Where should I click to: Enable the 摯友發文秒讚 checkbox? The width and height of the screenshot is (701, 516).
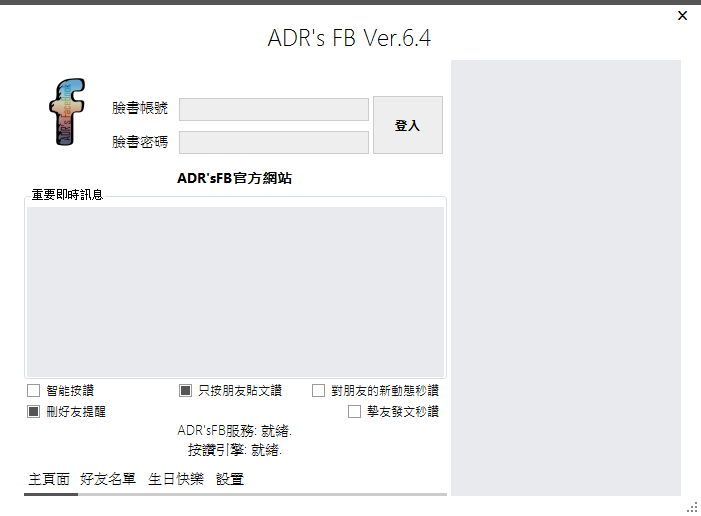354,411
